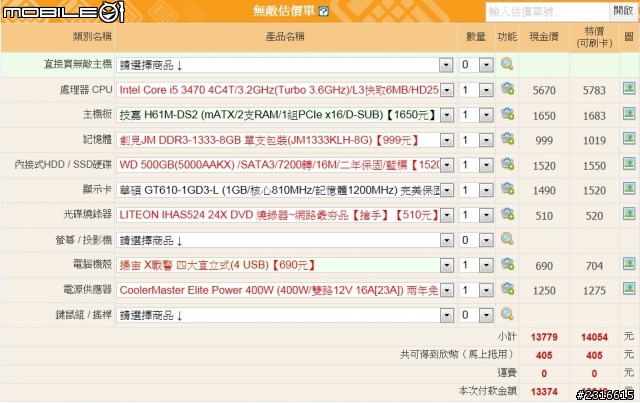The height and width of the screenshot is (403, 640).
Task: Click basket icon in 光碟燒錄器 row
Action: 507,214
